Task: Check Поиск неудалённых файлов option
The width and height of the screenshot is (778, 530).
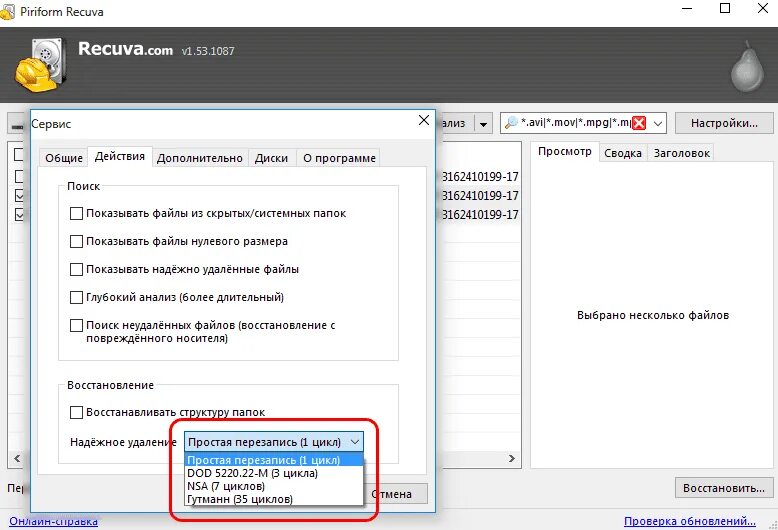Action: 76,326
